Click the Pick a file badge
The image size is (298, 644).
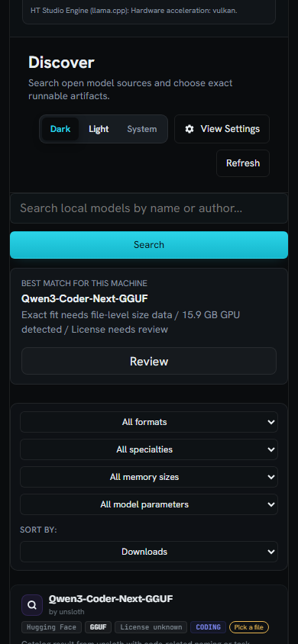click(249, 627)
